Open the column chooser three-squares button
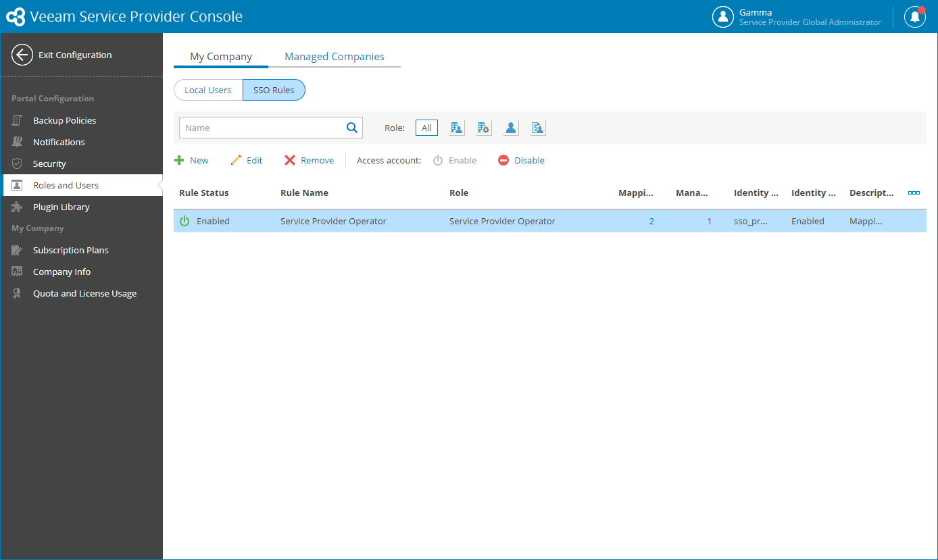938x560 pixels. [x=914, y=193]
